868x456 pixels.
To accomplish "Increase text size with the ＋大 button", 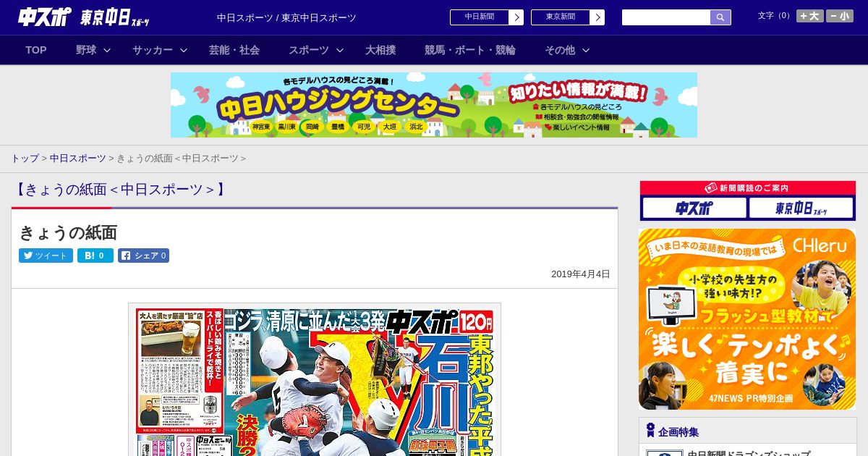I will (810, 16).
